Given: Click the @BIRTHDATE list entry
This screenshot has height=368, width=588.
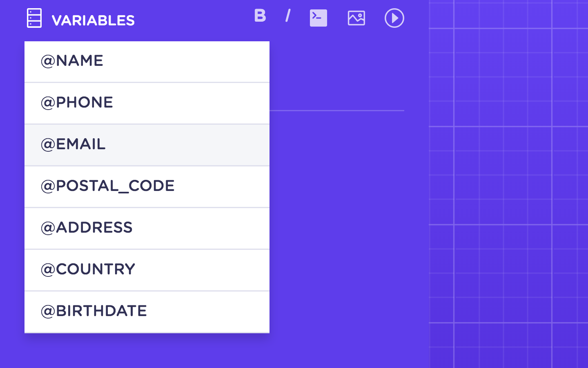Looking at the screenshot, I should (x=147, y=312).
